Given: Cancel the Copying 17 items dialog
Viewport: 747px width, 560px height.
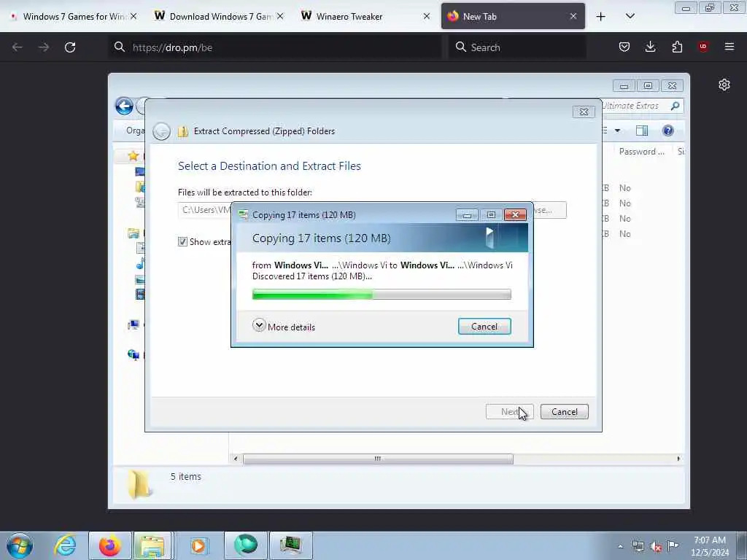Looking at the screenshot, I should (x=484, y=327).
